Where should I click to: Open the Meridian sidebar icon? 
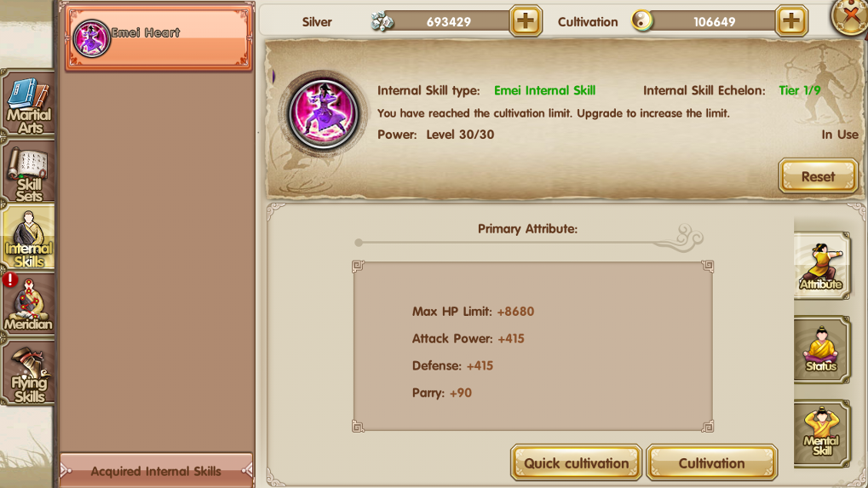(x=28, y=303)
